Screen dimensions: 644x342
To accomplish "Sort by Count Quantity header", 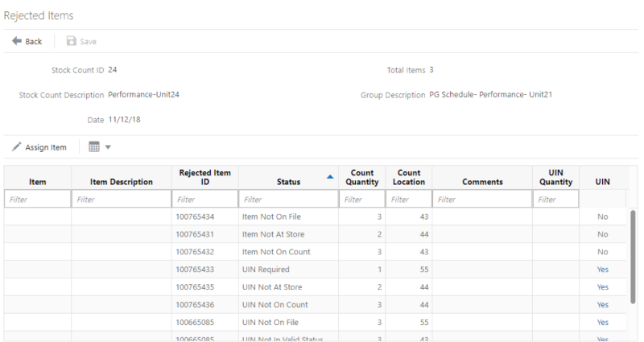I will 361,177.
